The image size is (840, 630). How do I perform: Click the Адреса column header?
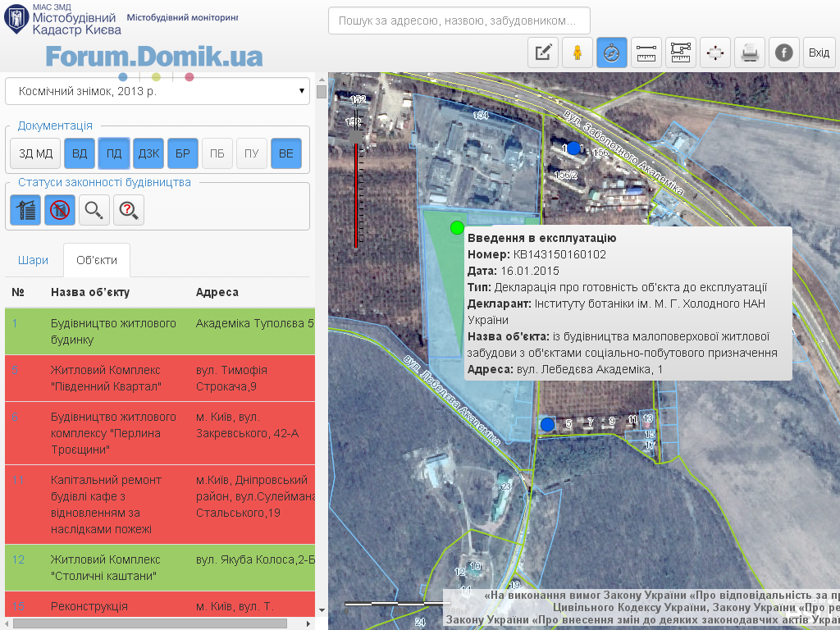[217, 293]
